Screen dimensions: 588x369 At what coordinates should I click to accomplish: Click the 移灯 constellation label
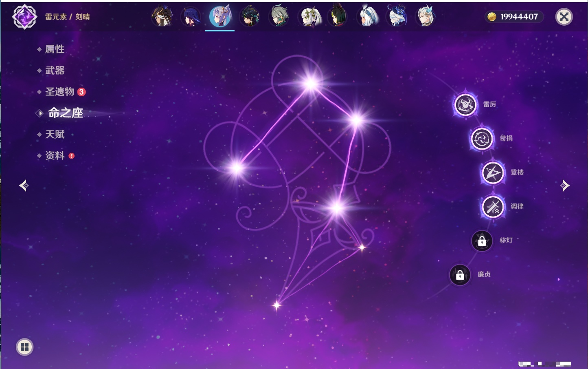[x=506, y=240]
